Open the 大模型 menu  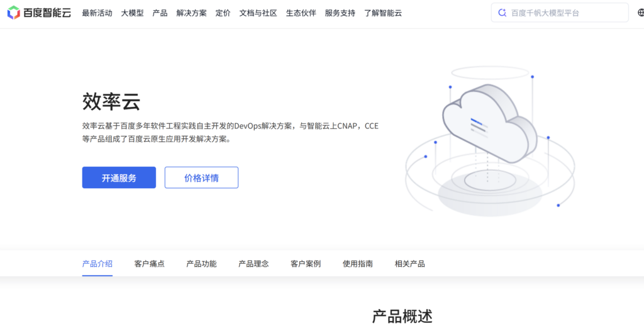132,13
